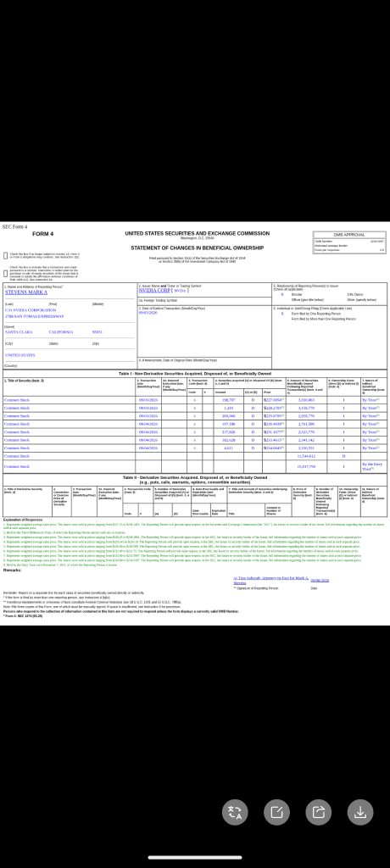This screenshot has width=390, height=868.
Task: Tap the translate icon in bottom toolbar
Action: point(236,812)
